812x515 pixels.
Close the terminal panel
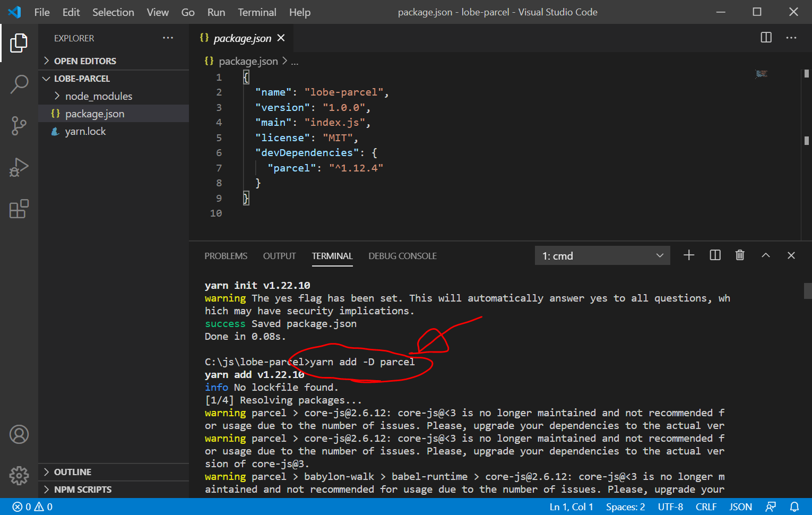tap(791, 255)
